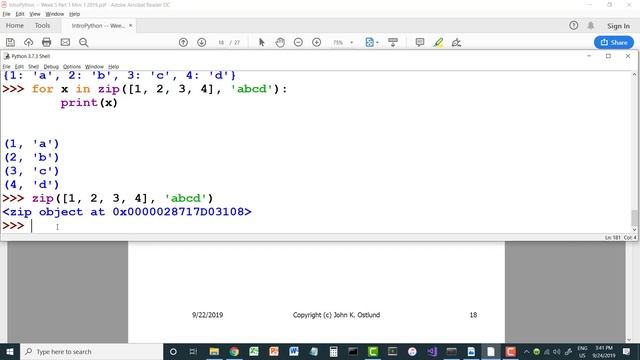This screenshot has width=640, height=360.
Task: Open the Shell menu in Python IDLE
Action: coord(33,67)
